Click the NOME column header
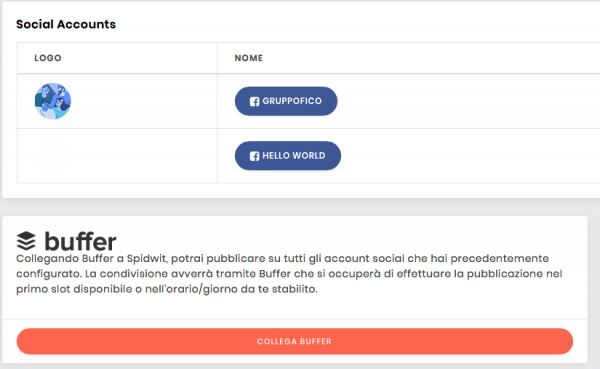This screenshot has width=600, height=369. (x=249, y=58)
